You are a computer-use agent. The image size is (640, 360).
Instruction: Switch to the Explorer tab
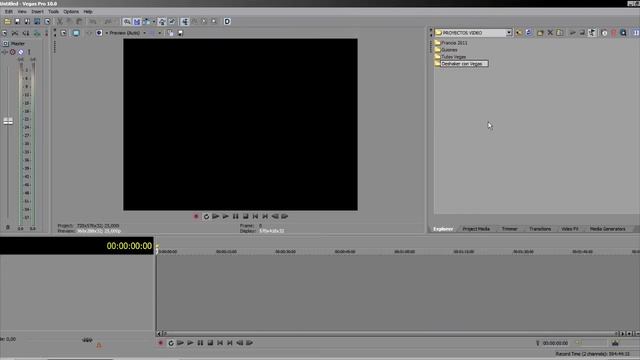[x=443, y=229]
